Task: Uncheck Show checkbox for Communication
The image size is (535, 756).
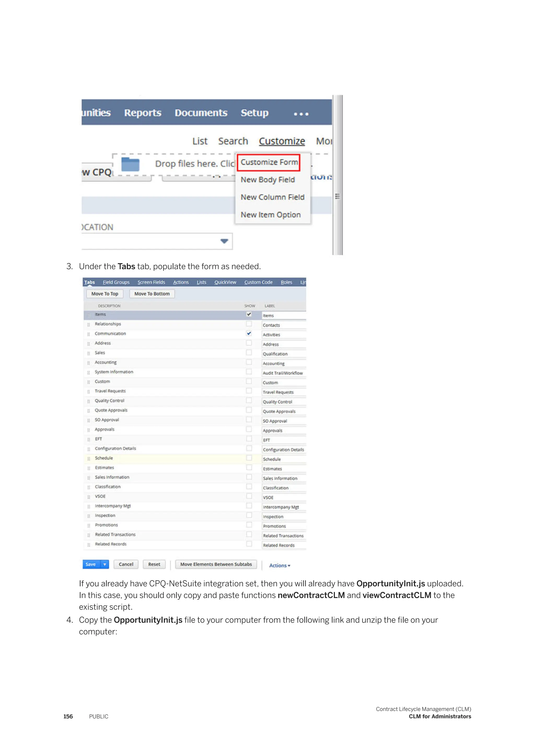Action: click(x=249, y=333)
